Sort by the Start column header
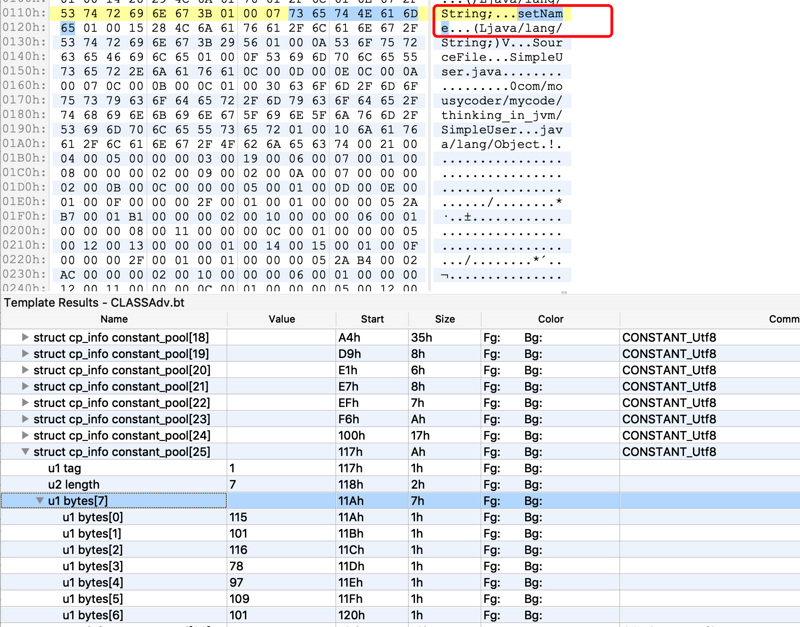 tap(372, 319)
